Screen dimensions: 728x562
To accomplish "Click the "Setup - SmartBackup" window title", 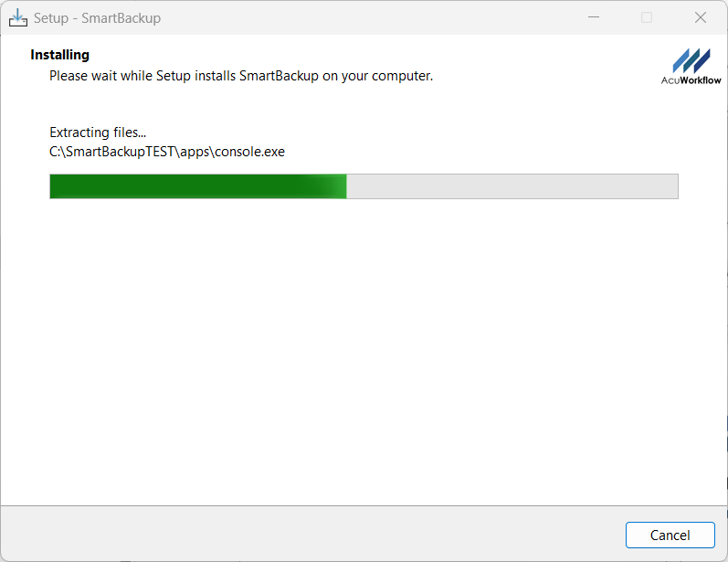I will click(97, 18).
